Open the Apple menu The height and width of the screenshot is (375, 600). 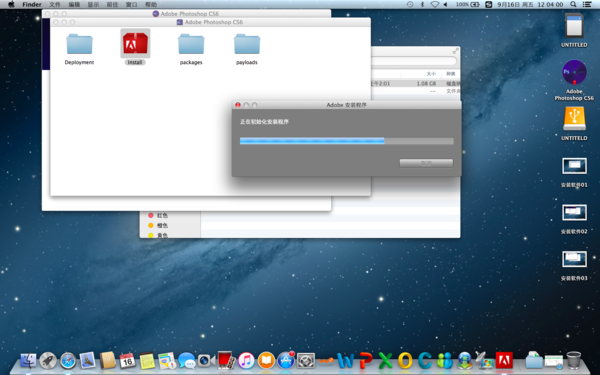11,4
